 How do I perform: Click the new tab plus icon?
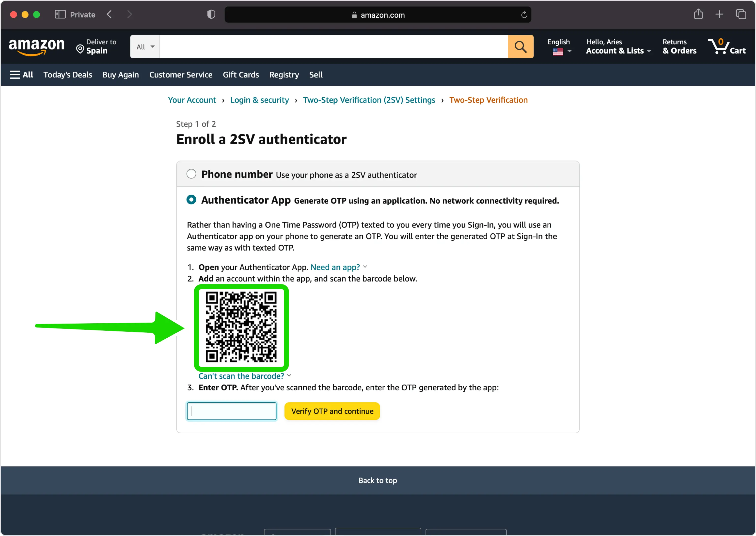(x=720, y=15)
